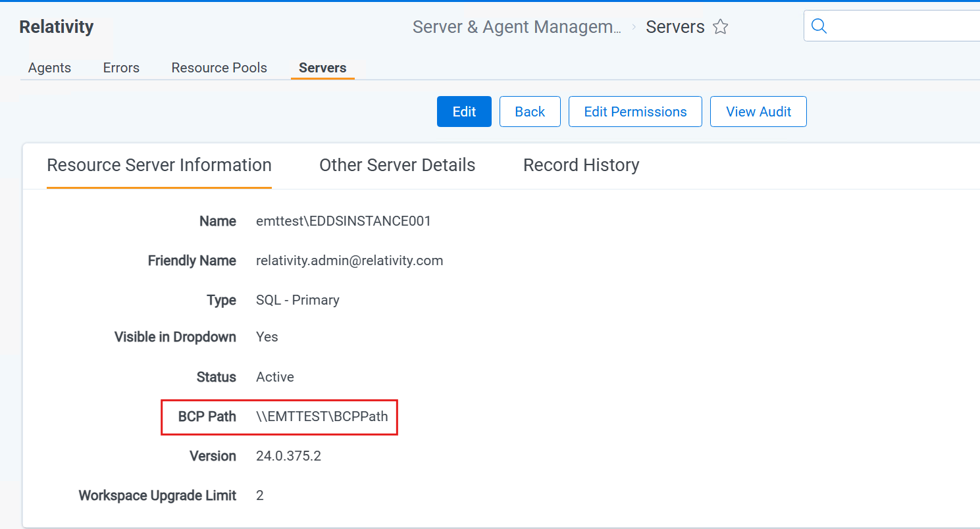This screenshot has width=980, height=529.
Task: Click the Back button
Action: coord(530,112)
